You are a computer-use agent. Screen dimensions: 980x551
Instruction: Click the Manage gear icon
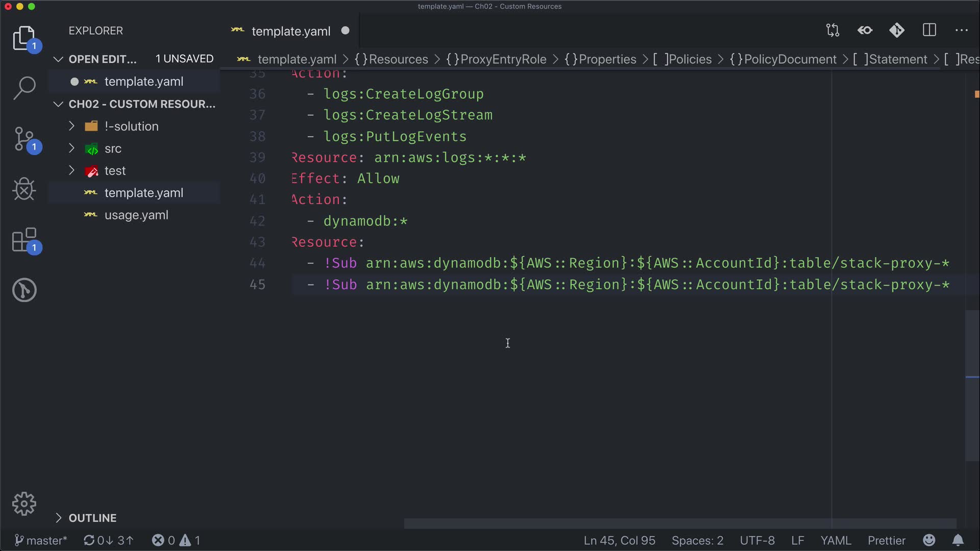pyautogui.click(x=24, y=504)
